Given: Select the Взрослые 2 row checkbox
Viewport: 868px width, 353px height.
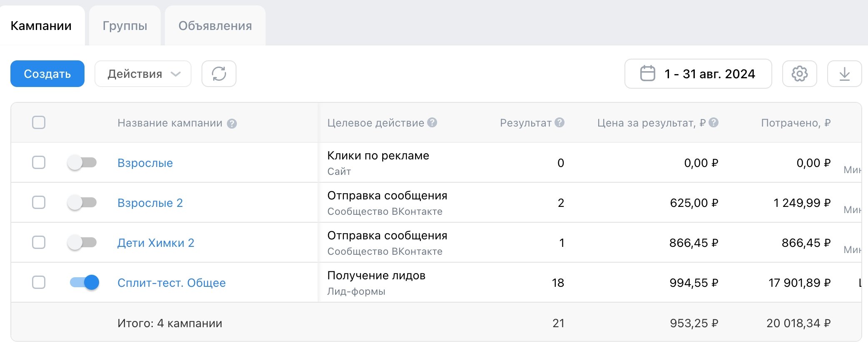Looking at the screenshot, I should click(x=39, y=202).
